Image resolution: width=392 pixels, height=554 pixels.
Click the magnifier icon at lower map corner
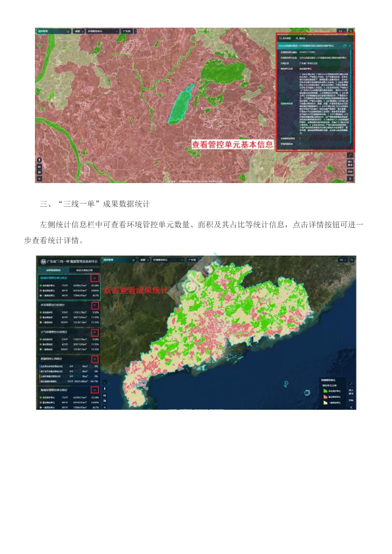click(x=352, y=260)
